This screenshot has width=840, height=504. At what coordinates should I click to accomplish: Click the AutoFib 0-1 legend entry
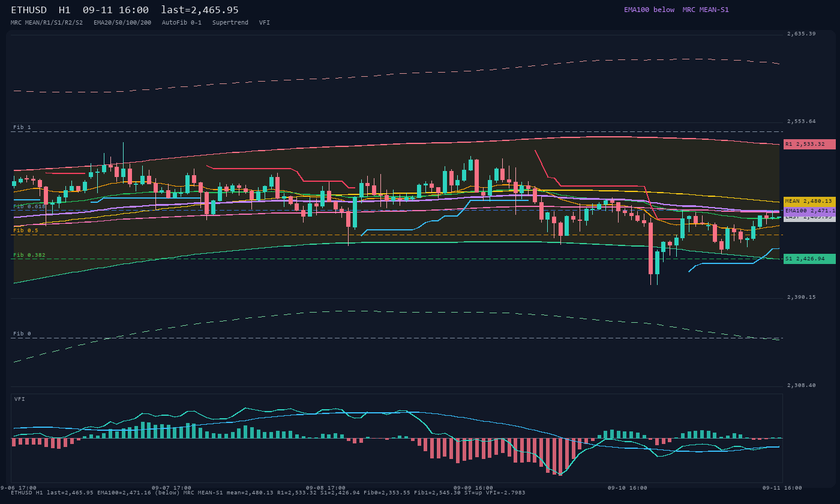point(182,23)
